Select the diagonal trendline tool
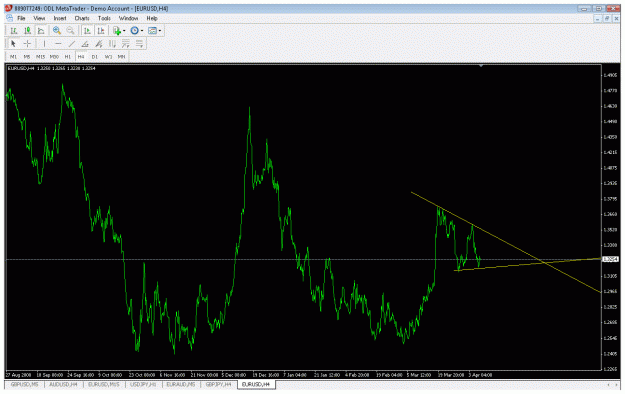Screen dimensions: 625x394 click(x=72, y=43)
